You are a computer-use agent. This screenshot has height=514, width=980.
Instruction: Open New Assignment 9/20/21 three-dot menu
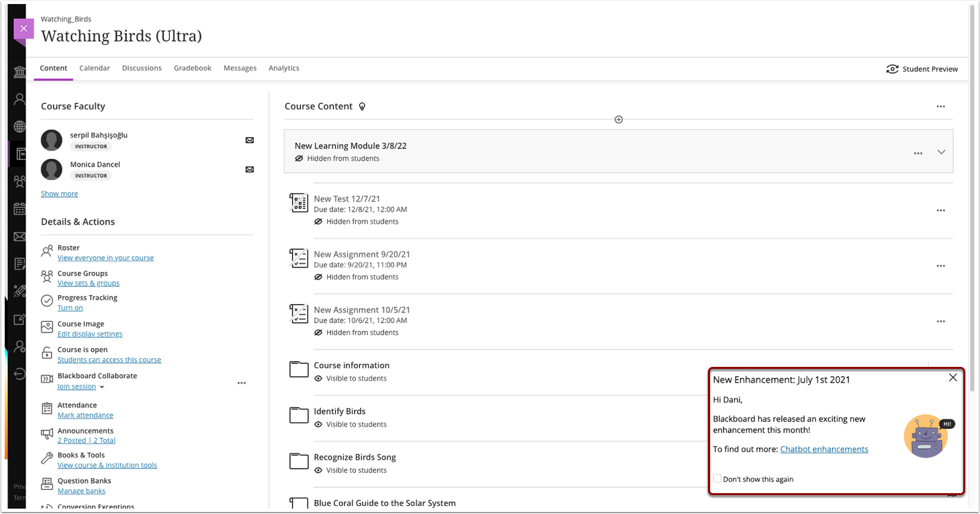coord(941,266)
